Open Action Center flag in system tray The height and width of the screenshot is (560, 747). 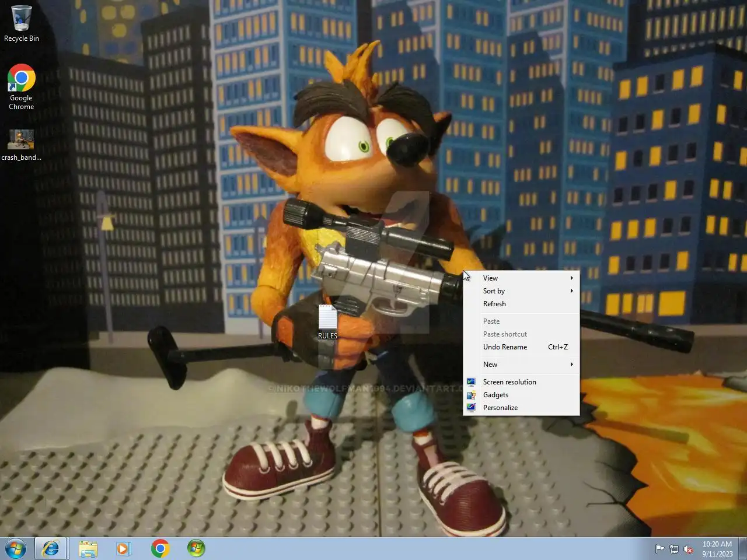[659, 548]
